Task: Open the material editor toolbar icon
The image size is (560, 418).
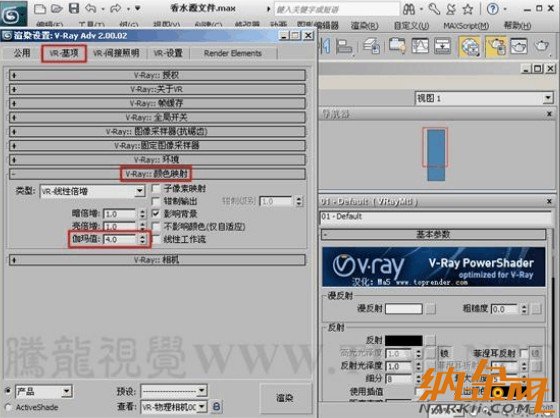Action: point(470,47)
